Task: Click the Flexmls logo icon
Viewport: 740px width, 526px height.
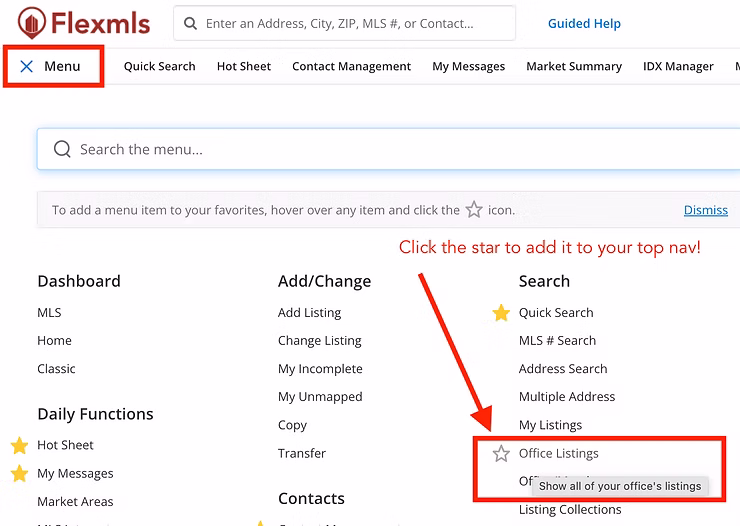Action: (31, 22)
